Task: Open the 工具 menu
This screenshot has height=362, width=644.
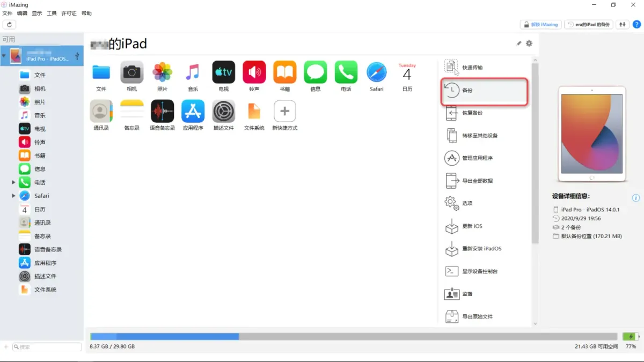Action: click(x=52, y=13)
